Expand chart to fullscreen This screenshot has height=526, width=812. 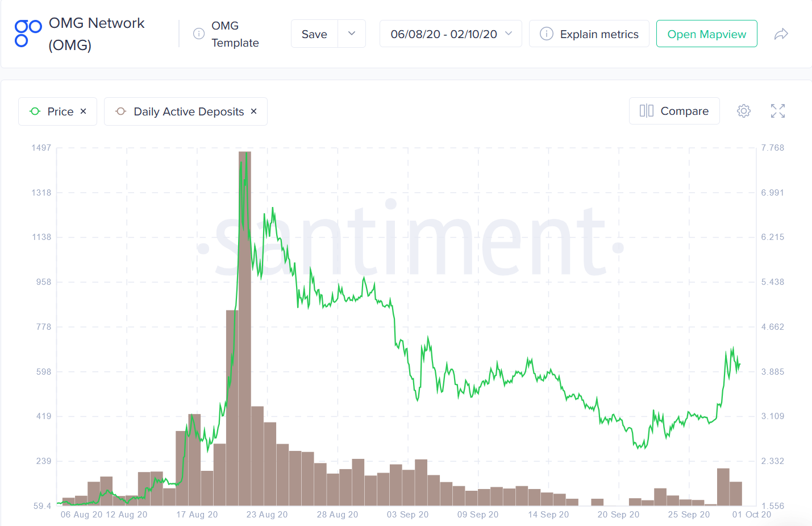(778, 111)
